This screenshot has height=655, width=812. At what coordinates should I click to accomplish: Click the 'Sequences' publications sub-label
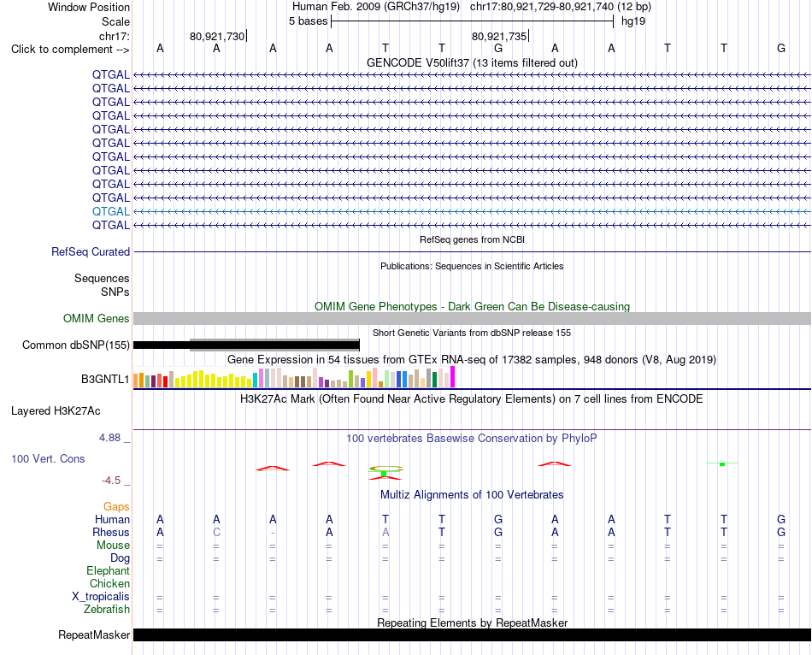coord(102,278)
